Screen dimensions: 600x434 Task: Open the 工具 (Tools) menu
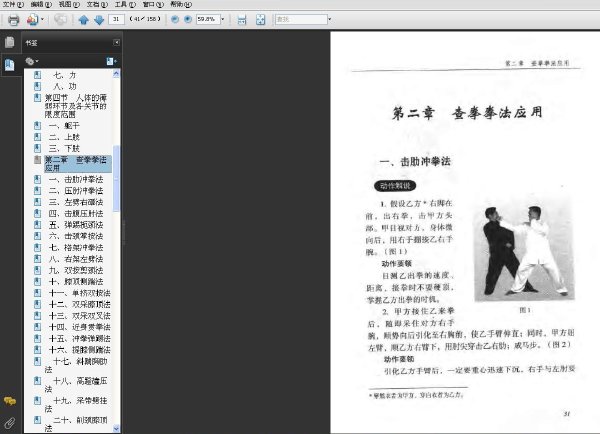(125, 4)
